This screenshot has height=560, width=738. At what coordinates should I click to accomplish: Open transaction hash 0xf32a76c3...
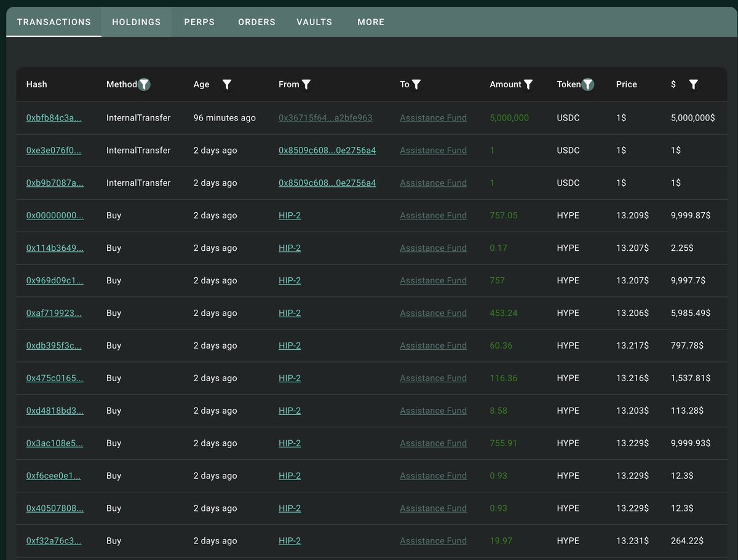pyautogui.click(x=54, y=542)
